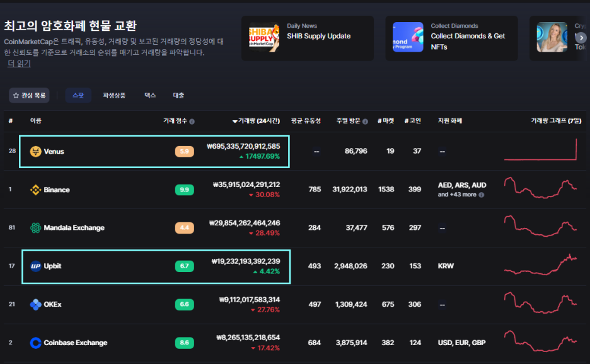The height and width of the screenshot is (364, 590).
Task: Open the SHIB Supply Update news card
Action: point(308,38)
